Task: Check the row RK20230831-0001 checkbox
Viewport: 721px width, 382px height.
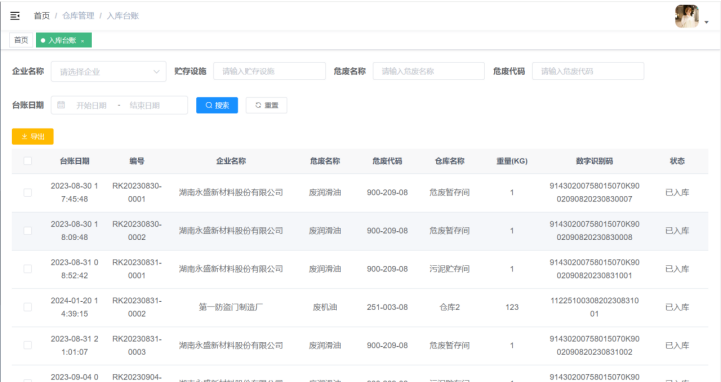Action: point(28,269)
